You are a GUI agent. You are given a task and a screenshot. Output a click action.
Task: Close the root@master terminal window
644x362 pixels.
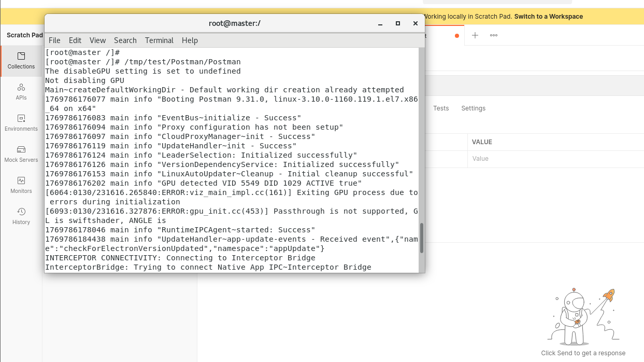tap(415, 23)
